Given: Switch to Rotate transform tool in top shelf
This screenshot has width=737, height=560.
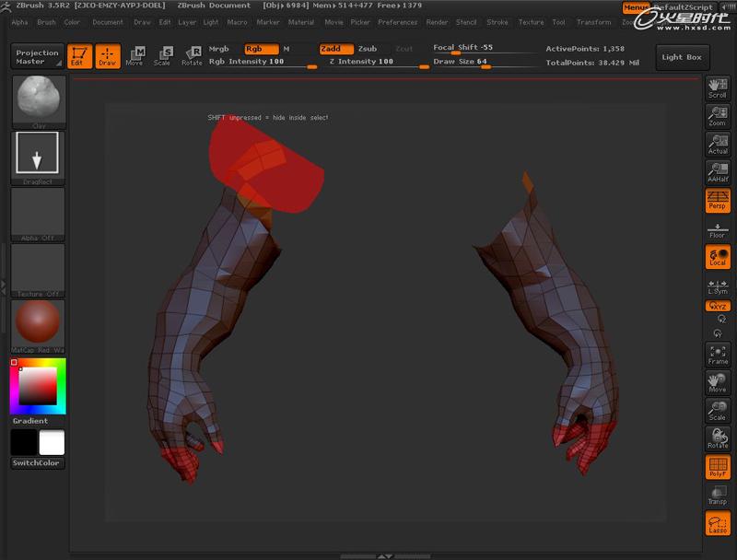Looking at the screenshot, I should click(x=192, y=56).
